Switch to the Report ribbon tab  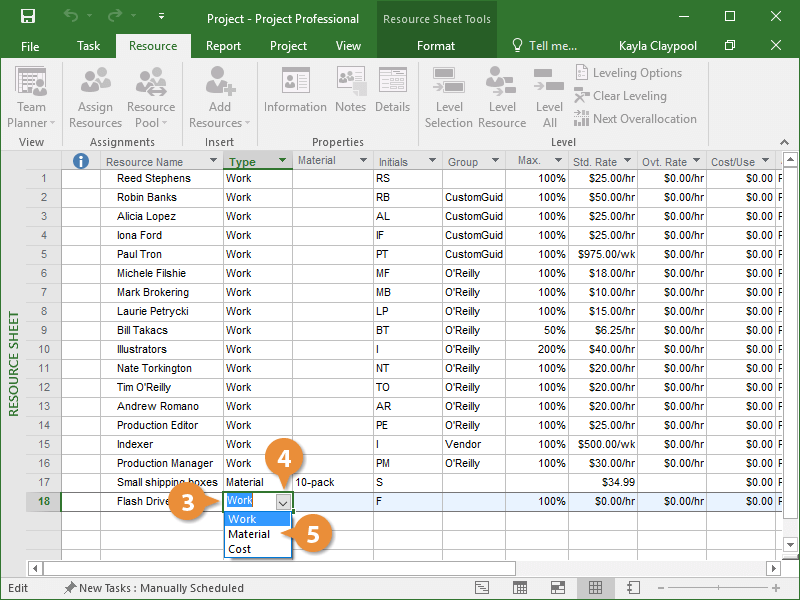pos(223,46)
